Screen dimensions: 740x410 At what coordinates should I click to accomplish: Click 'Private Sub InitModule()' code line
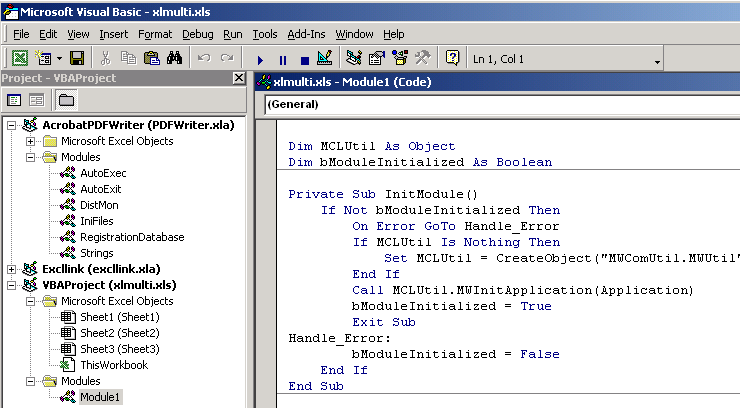(383, 194)
